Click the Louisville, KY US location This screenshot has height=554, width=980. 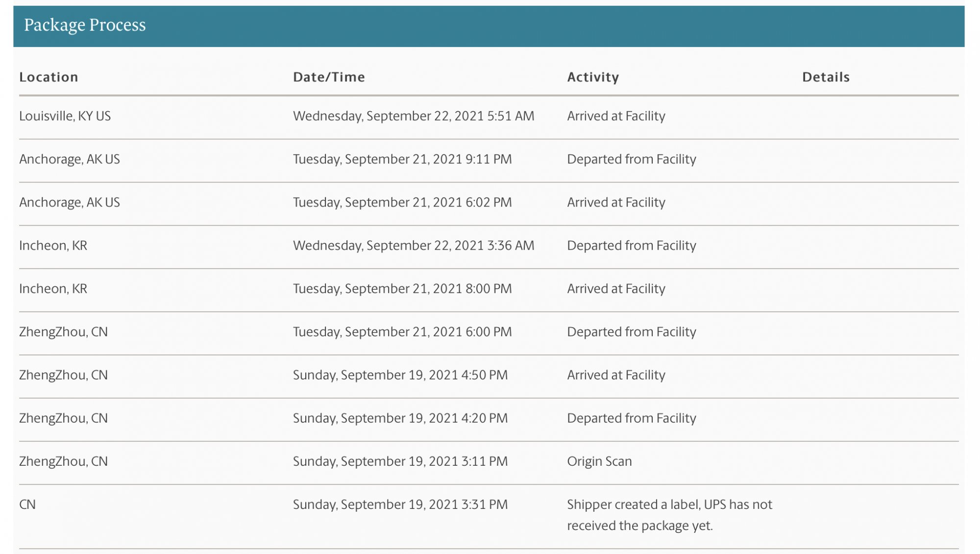click(65, 116)
